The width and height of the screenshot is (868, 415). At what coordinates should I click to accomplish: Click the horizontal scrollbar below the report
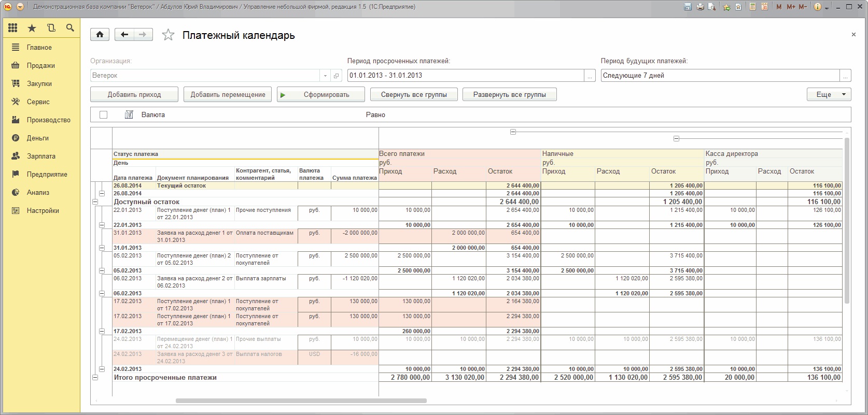click(x=301, y=400)
